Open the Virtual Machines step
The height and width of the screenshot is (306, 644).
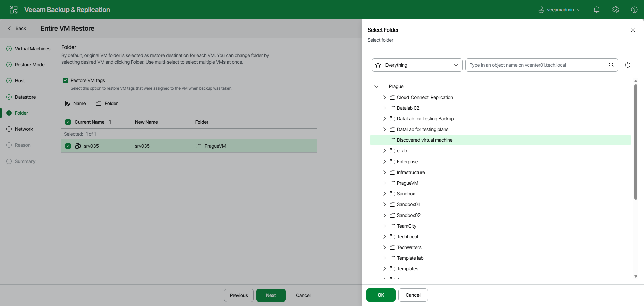point(32,48)
